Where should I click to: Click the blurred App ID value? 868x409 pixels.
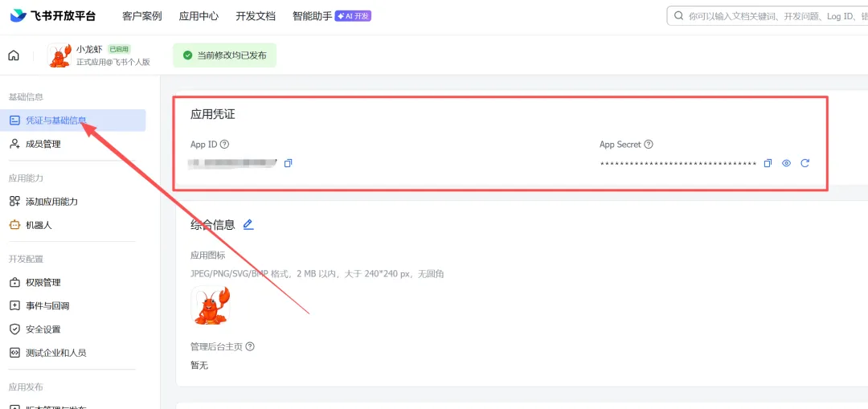tap(232, 163)
